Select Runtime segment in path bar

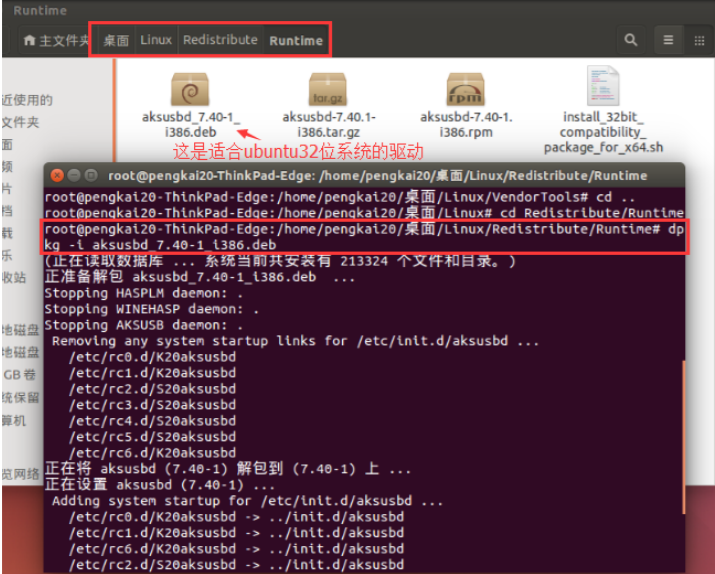tap(296, 41)
